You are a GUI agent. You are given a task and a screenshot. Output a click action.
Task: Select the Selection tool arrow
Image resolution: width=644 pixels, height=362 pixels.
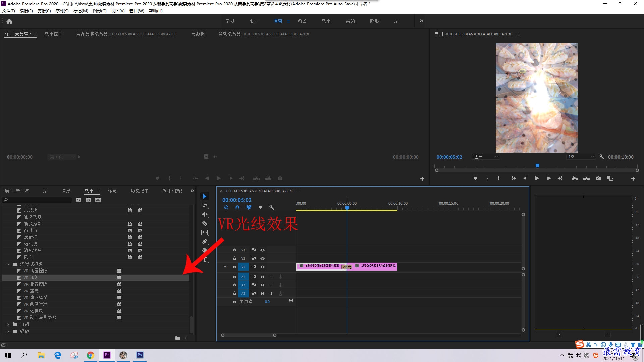tap(205, 196)
